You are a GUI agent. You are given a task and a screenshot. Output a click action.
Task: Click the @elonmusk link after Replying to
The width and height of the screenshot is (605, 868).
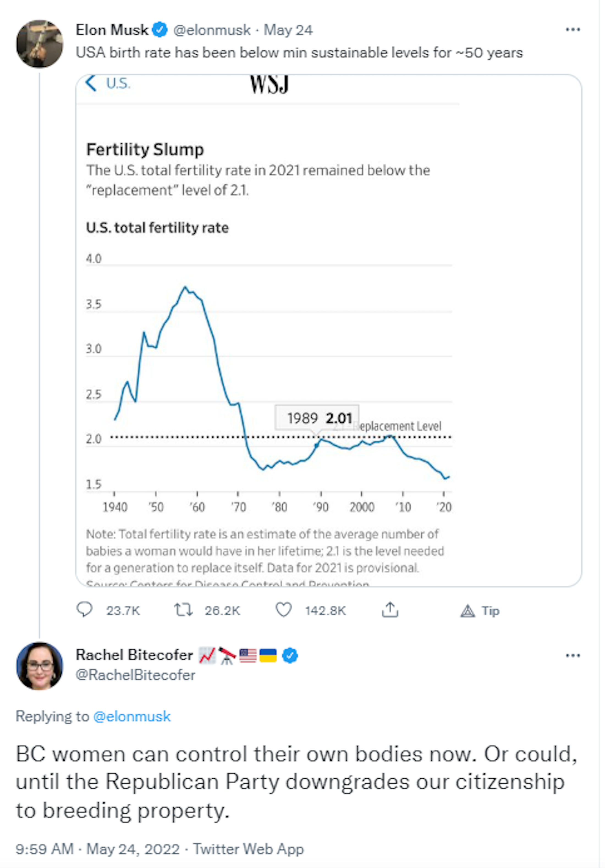(x=132, y=717)
